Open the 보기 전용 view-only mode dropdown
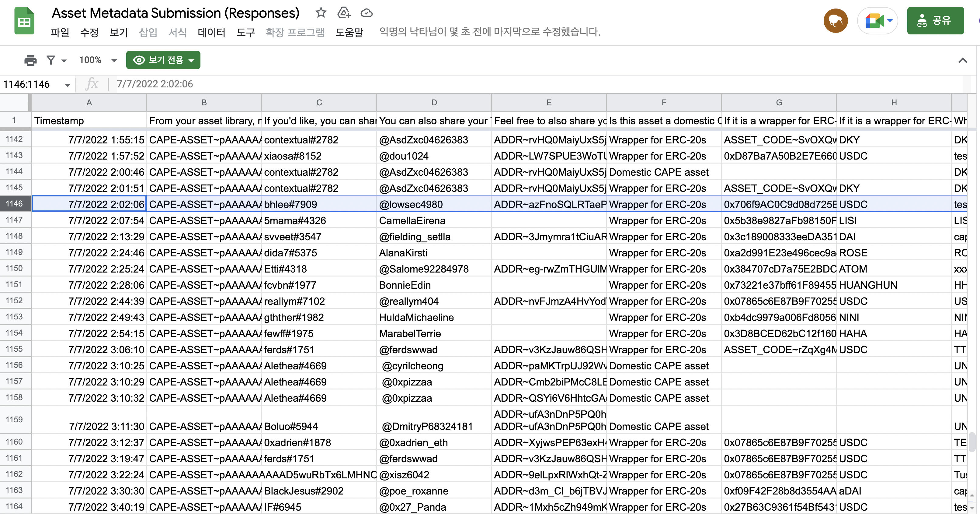 click(x=163, y=60)
